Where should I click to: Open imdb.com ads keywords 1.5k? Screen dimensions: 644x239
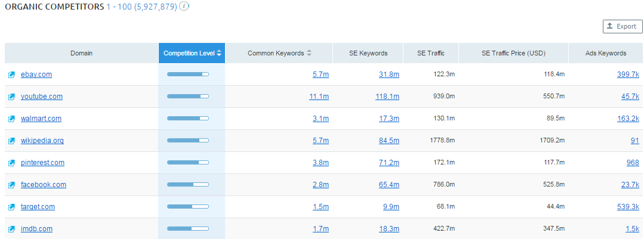633,229
